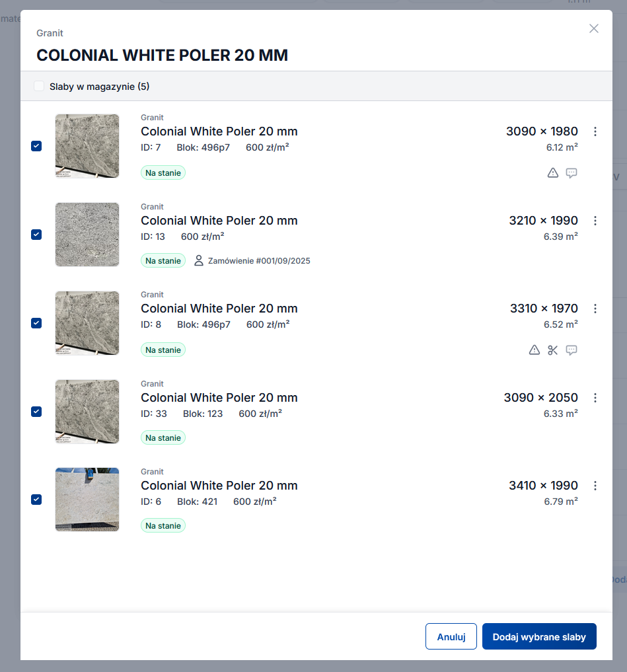
Task: Click thumbnail image of slab ID 6
Action: 87,500
